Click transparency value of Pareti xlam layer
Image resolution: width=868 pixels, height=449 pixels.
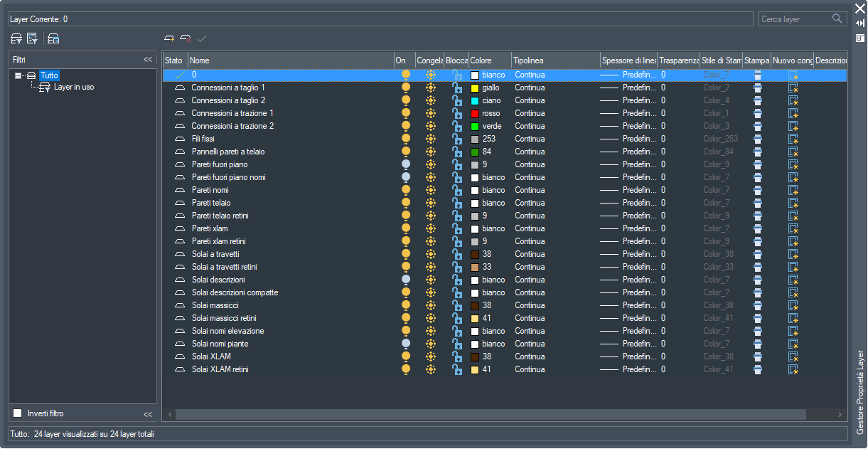tap(663, 228)
